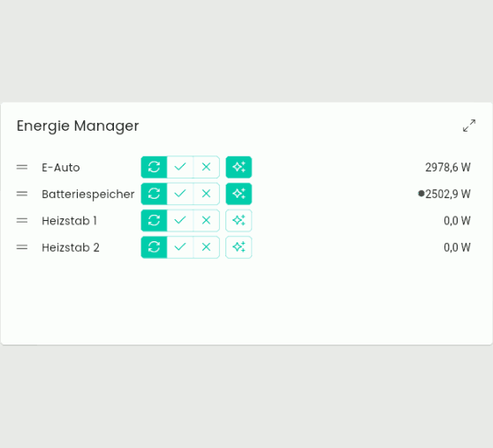Set E-Auto to X (off) mode
This screenshot has height=448, width=493.
click(206, 167)
